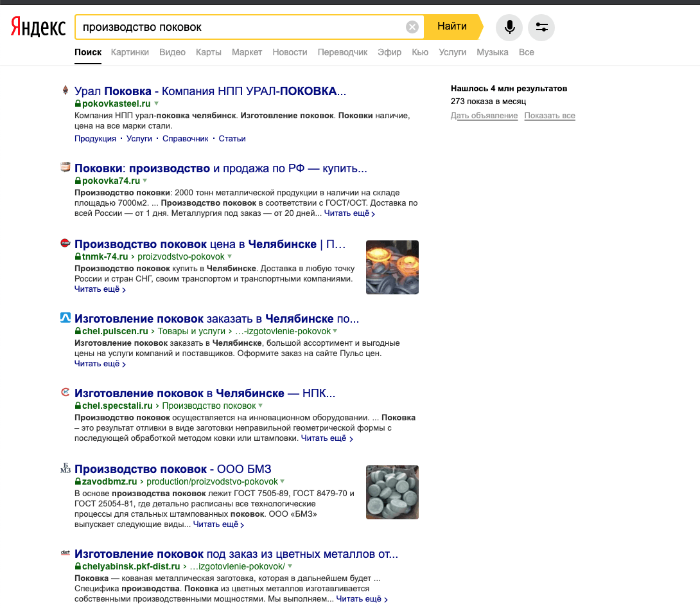Click lock icon next to chel.pulscen.ru
Viewport: 700px width, 608px height.
78,332
